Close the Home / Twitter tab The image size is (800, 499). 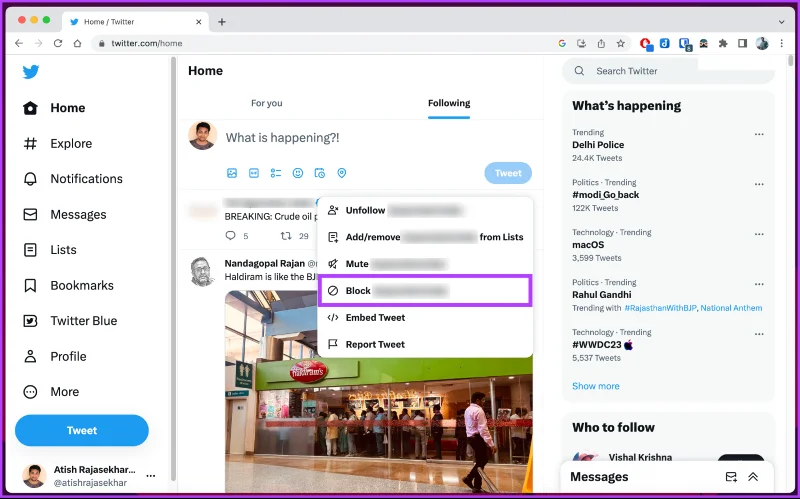point(198,22)
